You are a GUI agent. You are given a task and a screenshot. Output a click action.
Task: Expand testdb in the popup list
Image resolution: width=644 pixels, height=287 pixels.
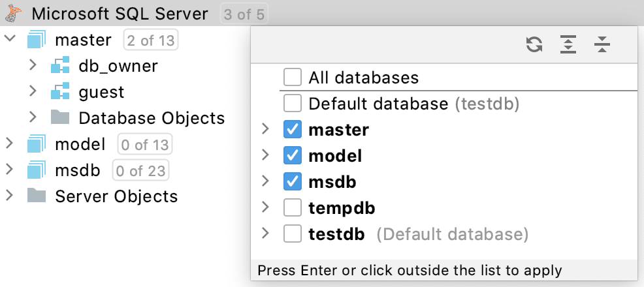[x=266, y=234]
